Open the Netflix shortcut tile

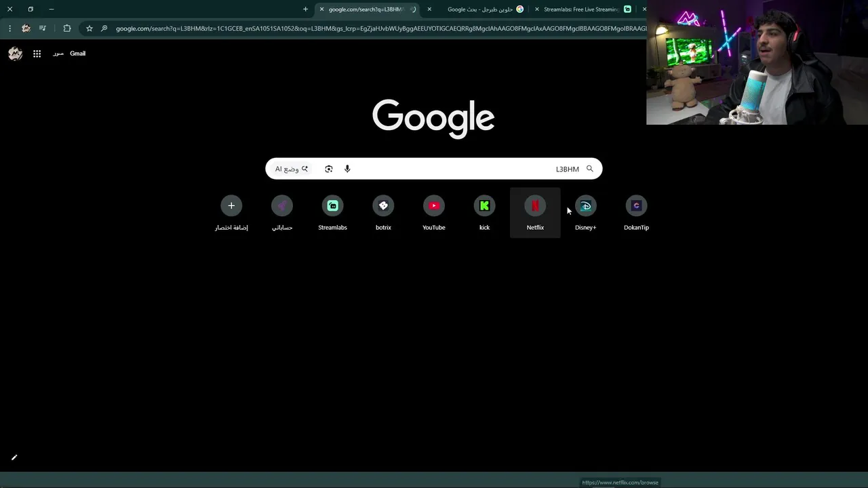tap(535, 212)
